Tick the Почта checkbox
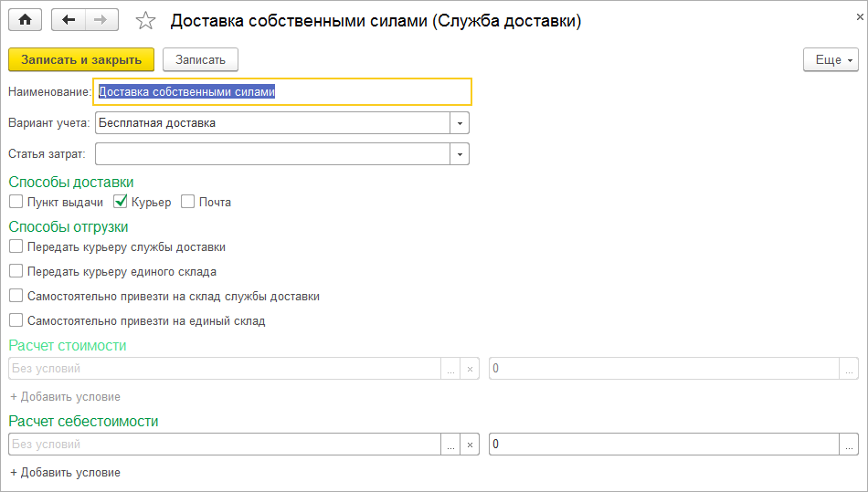This screenshot has width=868, height=492. pyautogui.click(x=188, y=202)
